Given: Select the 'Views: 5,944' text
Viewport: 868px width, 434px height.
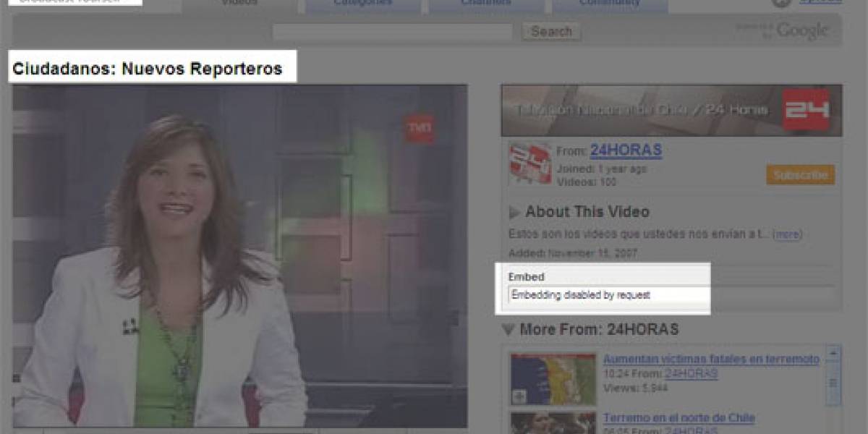Looking at the screenshot, I should pos(636,388).
